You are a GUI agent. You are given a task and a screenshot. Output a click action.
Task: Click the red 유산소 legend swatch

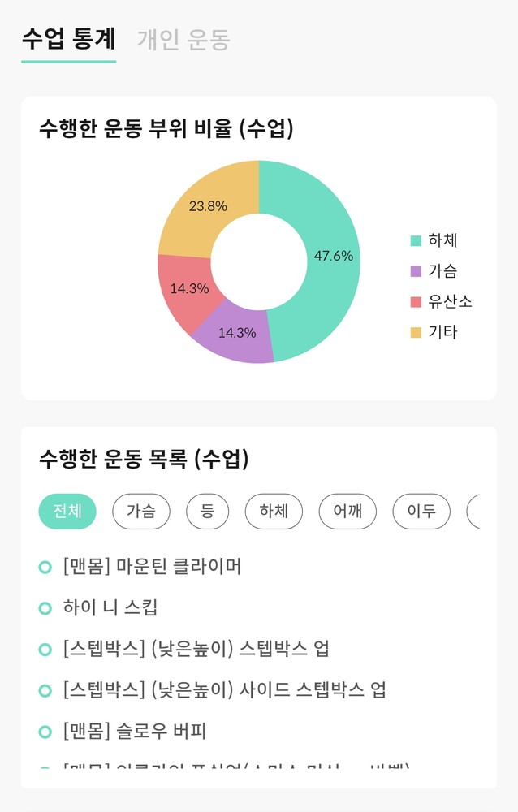(x=416, y=301)
